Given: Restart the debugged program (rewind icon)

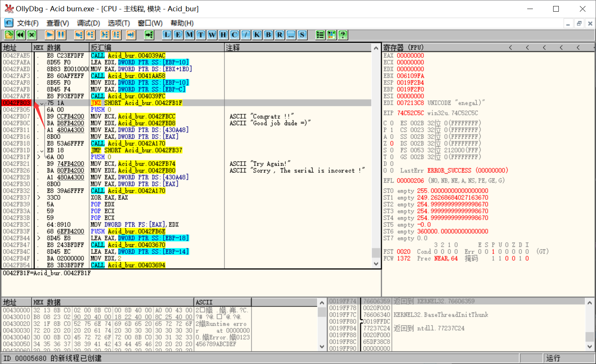Looking at the screenshot, I should coord(20,35).
